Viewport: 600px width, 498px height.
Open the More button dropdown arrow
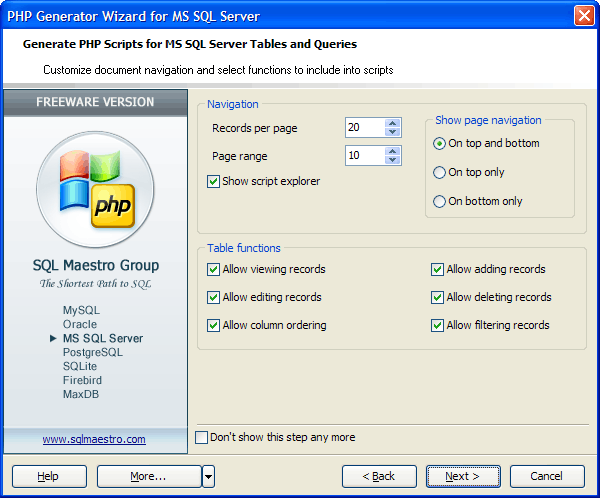[x=209, y=476]
